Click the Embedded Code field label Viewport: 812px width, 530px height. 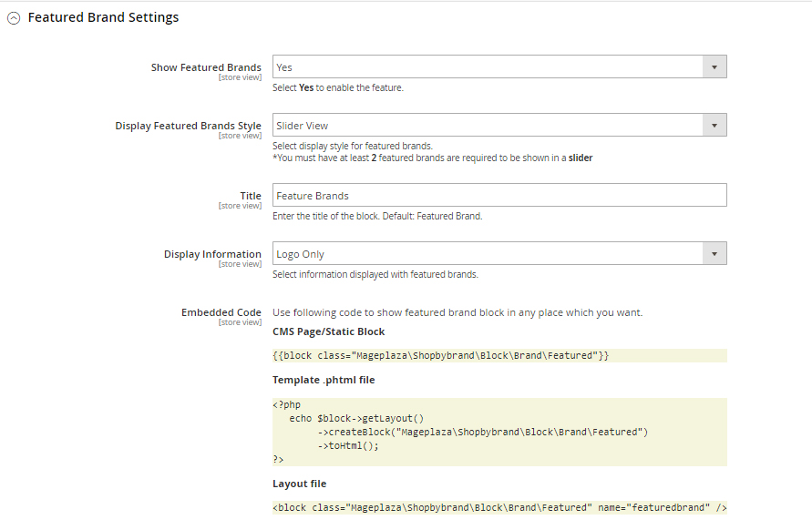221,312
